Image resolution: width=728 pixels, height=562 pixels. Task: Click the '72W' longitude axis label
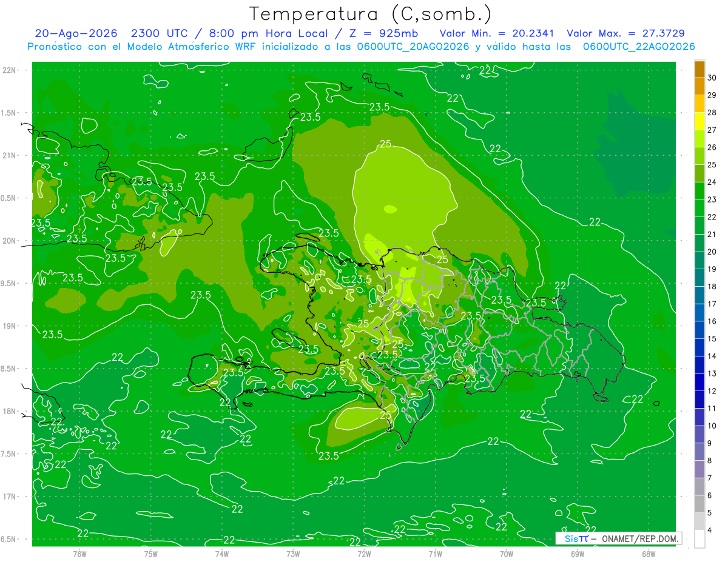point(364,554)
